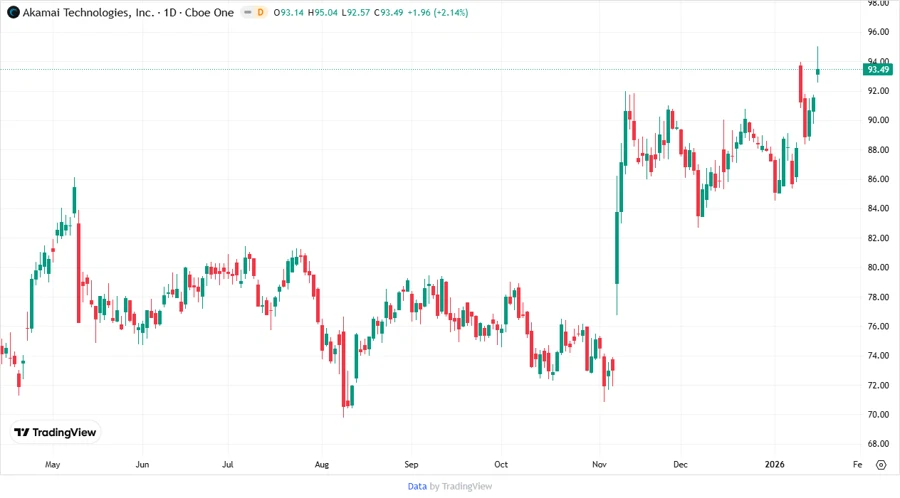This screenshot has width=900, height=498.
Task: Click the Akamai Technologies, Inc. symbol title
Action: coord(88,13)
